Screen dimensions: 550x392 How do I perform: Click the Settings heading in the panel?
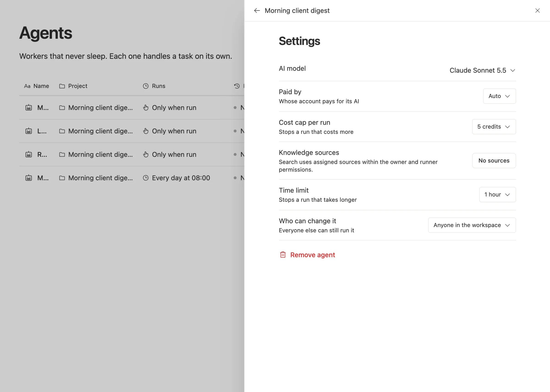[299, 41]
